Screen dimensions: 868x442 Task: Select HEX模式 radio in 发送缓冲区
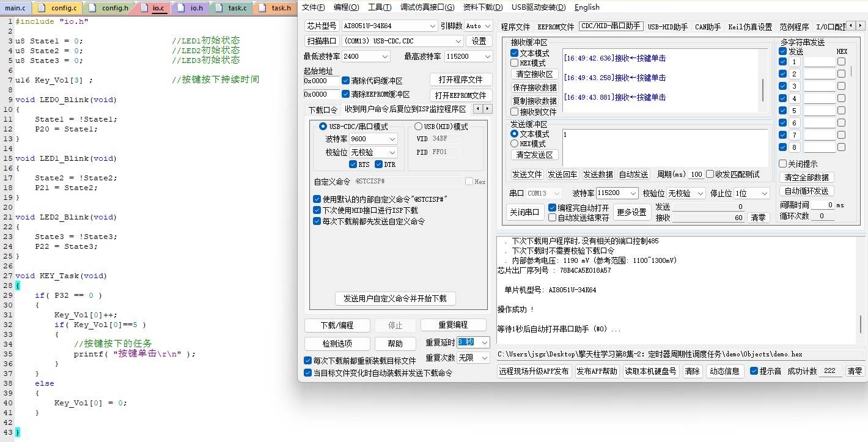click(x=514, y=144)
